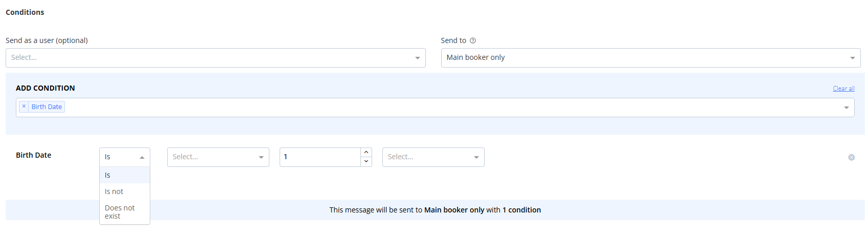868x235 pixels.
Task: Choose the Is option in list
Action: coord(124,175)
